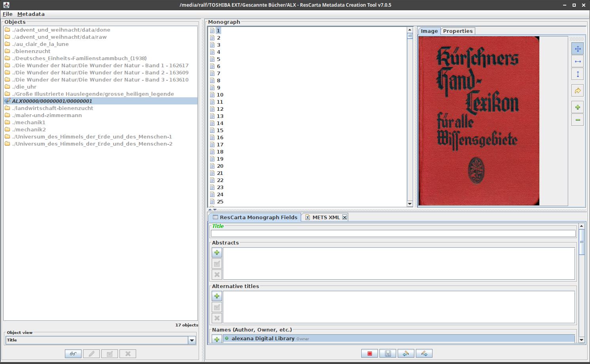Open the File menu

pos(8,14)
